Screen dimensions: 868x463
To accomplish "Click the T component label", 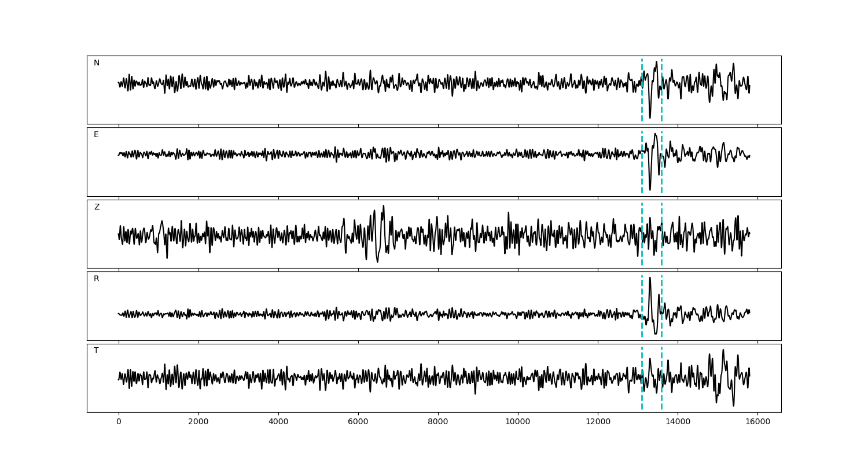I will click(96, 351).
